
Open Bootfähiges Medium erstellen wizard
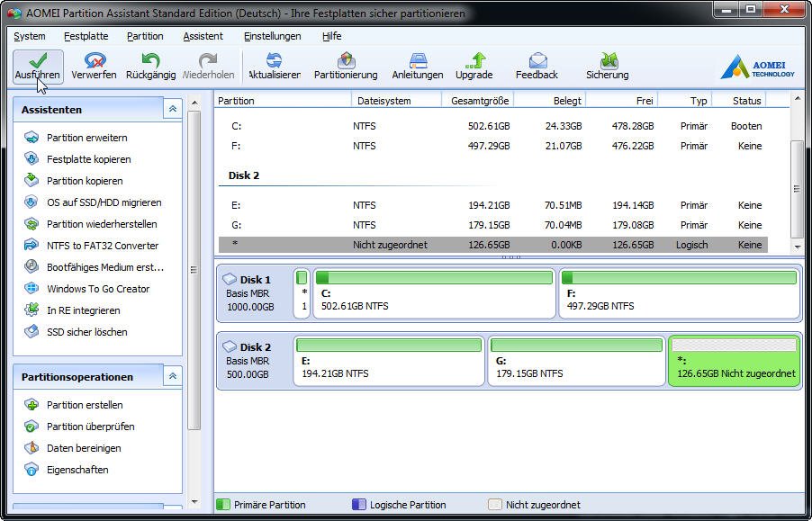(95, 267)
